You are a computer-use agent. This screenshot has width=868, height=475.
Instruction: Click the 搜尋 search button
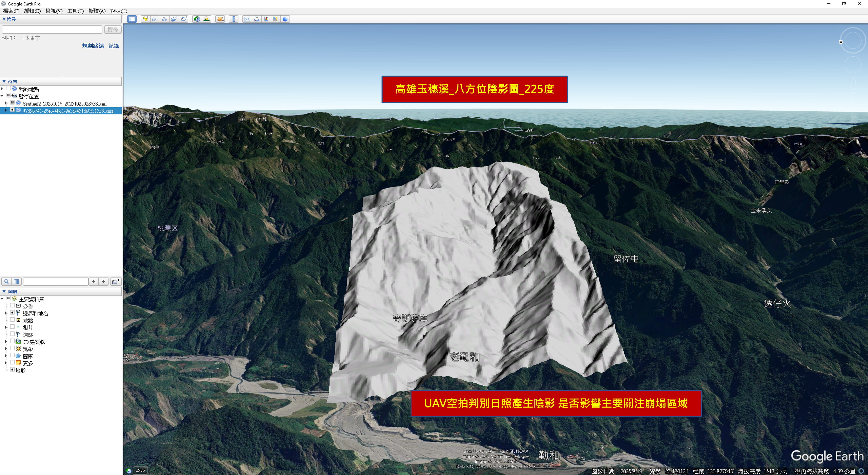(x=112, y=30)
